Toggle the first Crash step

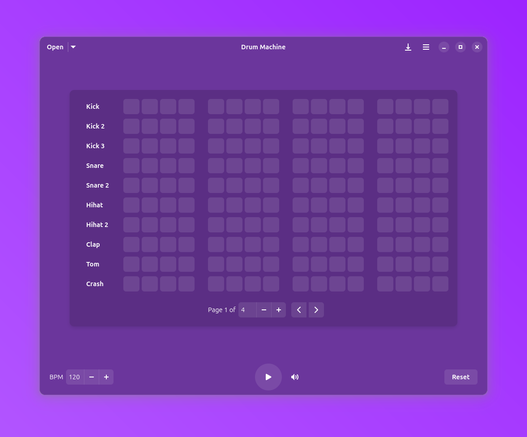click(x=131, y=284)
